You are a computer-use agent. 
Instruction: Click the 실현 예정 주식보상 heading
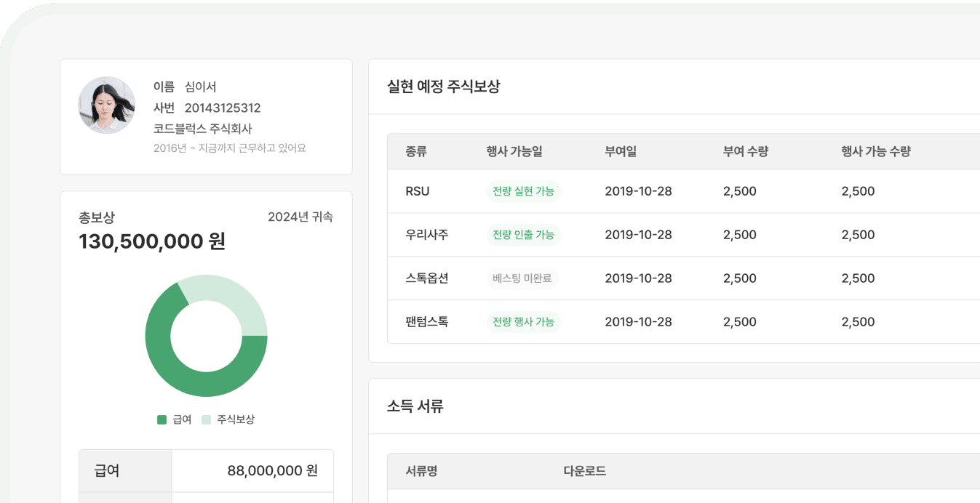[444, 86]
